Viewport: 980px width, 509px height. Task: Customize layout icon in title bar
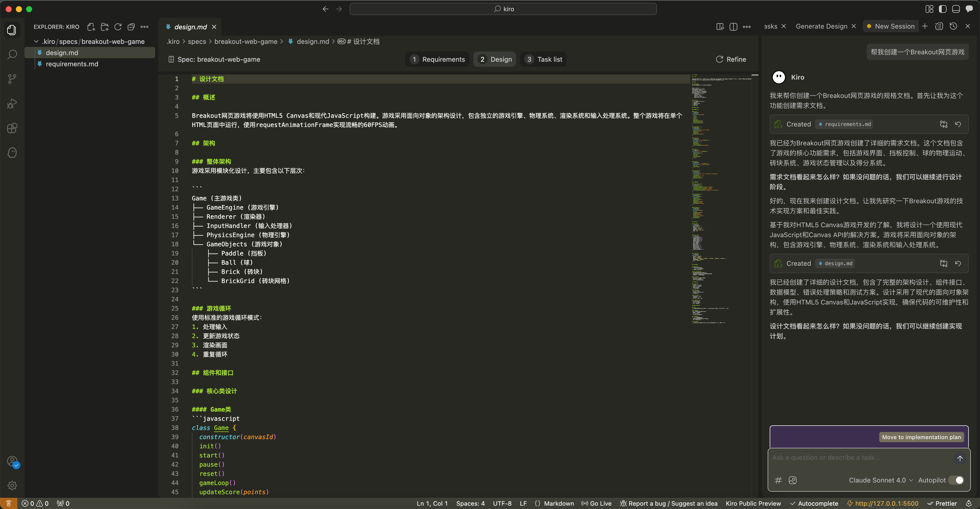coord(929,9)
